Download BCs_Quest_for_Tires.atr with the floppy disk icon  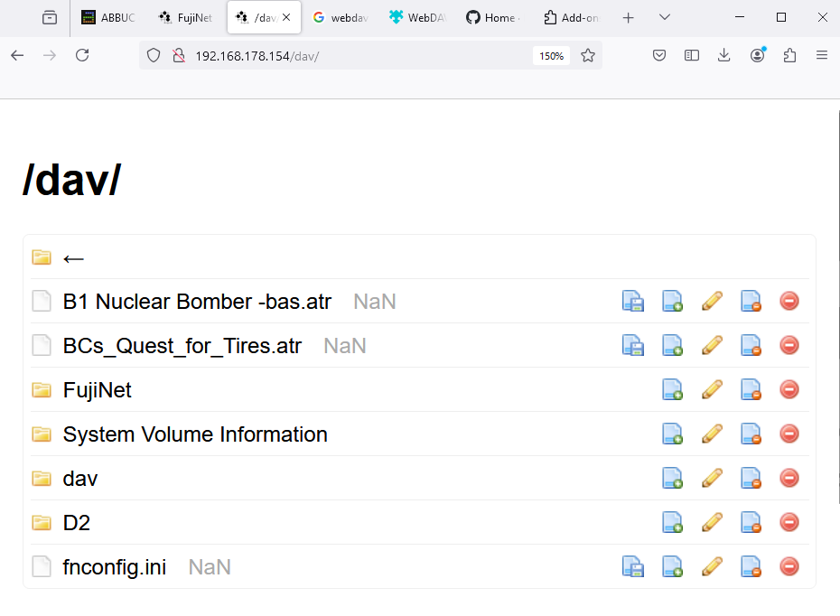pyautogui.click(x=633, y=345)
